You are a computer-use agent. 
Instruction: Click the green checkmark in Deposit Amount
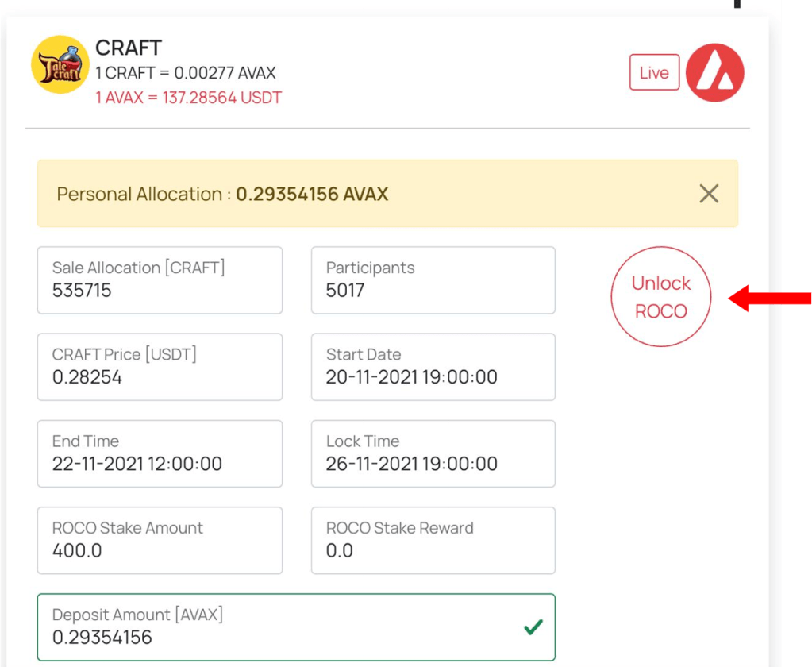pyautogui.click(x=533, y=627)
